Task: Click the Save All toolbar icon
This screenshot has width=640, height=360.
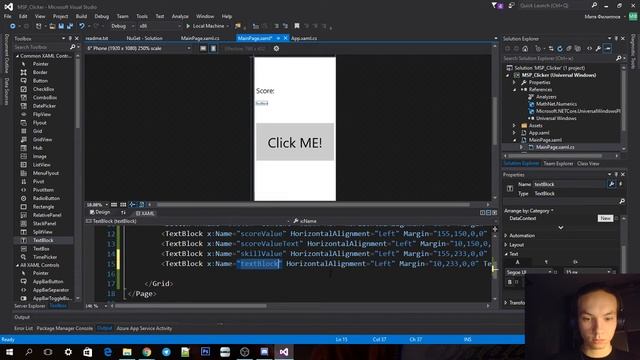Action: [x=70, y=26]
